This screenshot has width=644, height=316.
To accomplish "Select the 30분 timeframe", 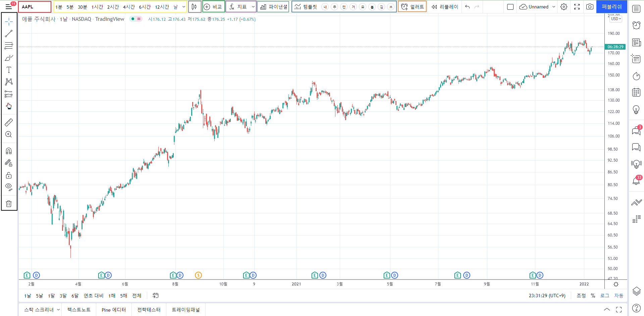I will click(82, 7).
